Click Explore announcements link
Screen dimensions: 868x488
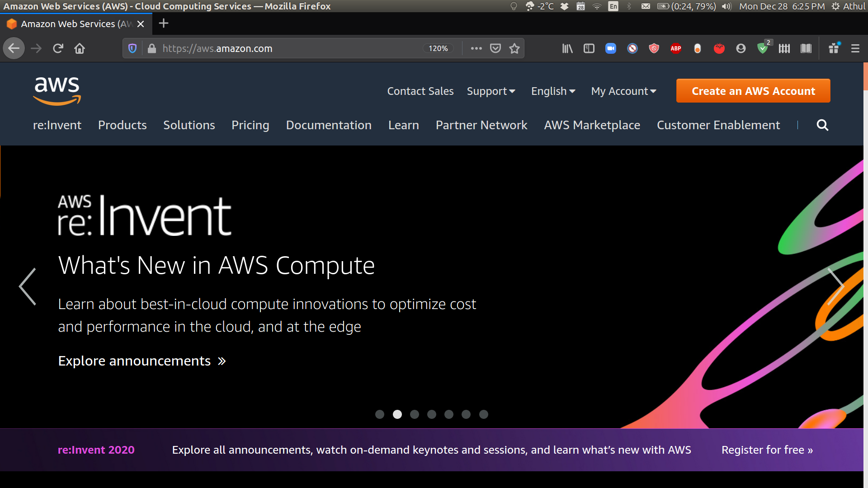coord(142,361)
